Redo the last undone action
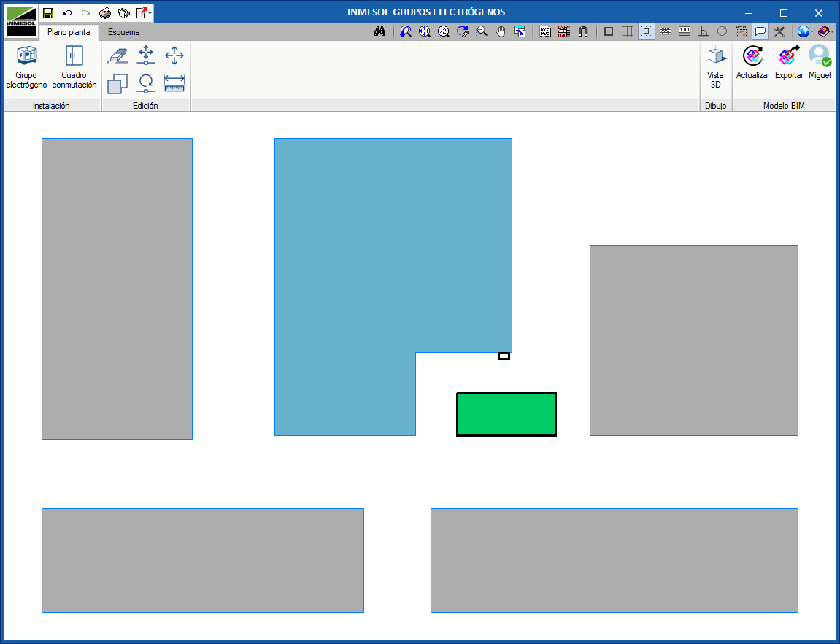Screen dimensions: 840x644 click(x=85, y=13)
